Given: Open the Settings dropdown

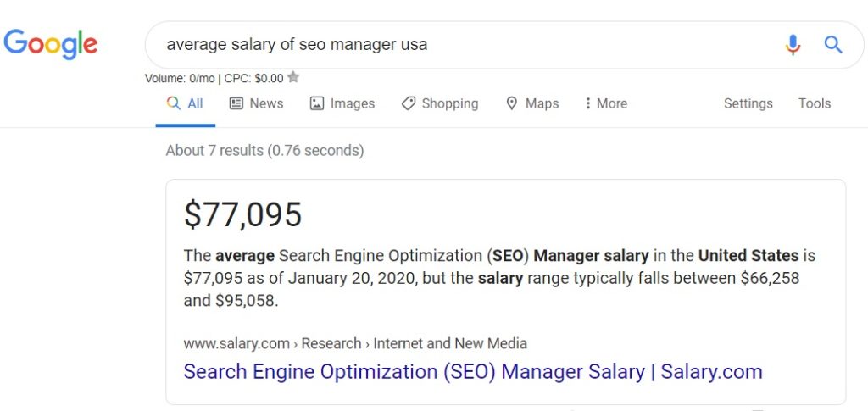Looking at the screenshot, I should (748, 103).
